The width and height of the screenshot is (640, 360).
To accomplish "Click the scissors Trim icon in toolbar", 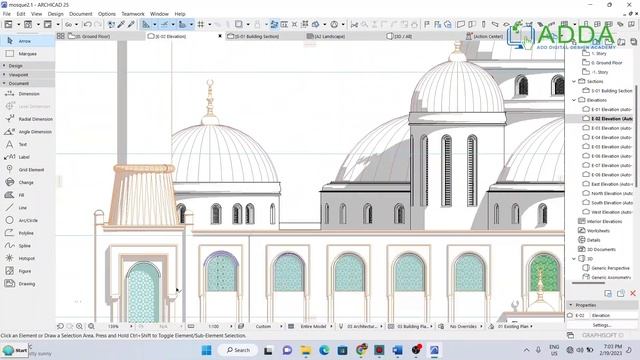I will 354,24.
